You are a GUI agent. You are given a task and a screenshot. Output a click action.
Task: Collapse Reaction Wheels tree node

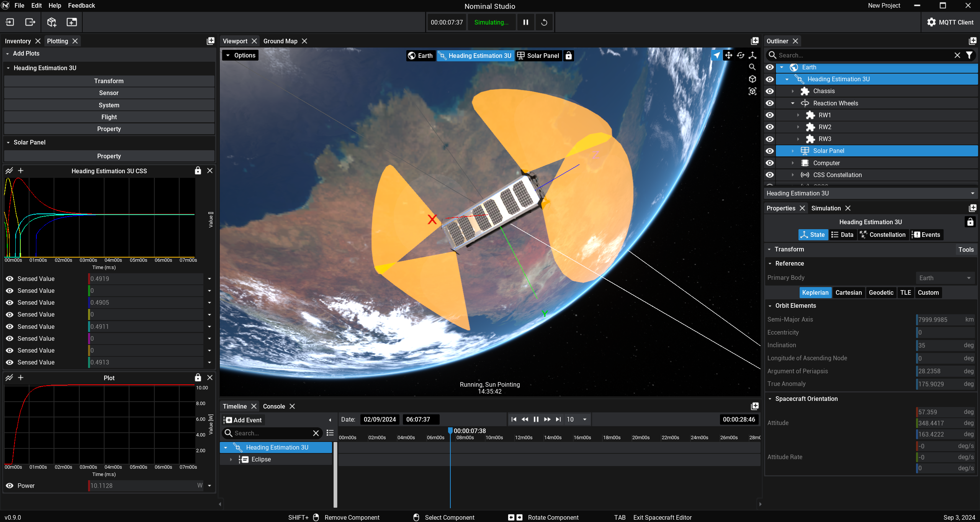coord(793,103)
